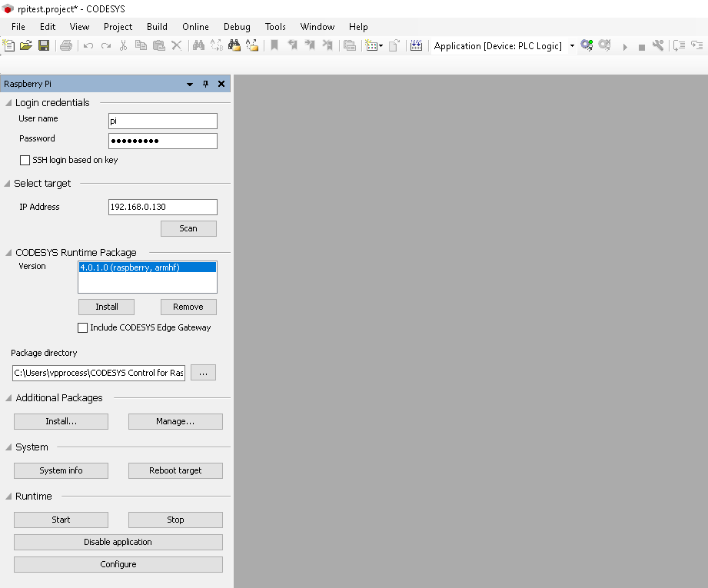Click the Print icon

pyautogui.click(x=66, y=45)
